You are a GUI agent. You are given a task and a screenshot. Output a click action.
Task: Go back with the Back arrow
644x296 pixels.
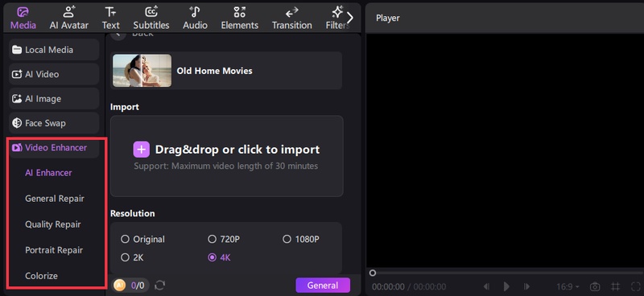click(x=118, y=35)
